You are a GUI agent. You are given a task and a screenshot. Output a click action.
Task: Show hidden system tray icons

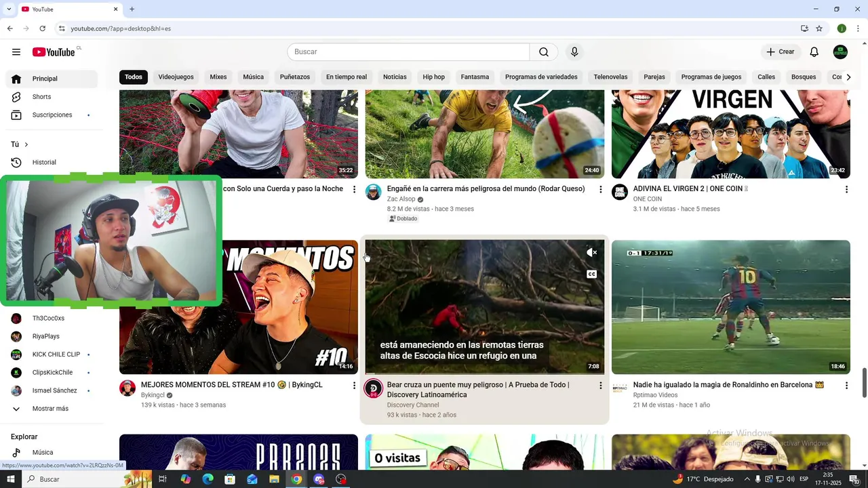click(x=747, y=479)
